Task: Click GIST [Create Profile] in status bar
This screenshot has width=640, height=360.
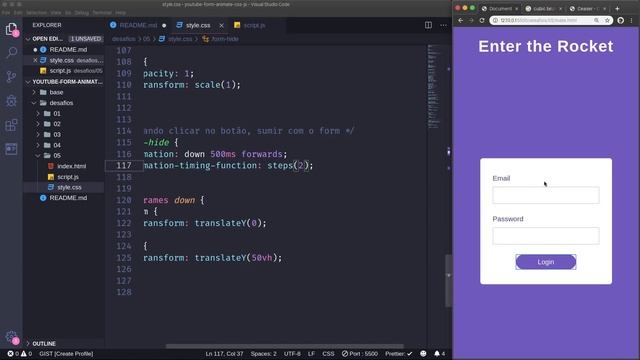Action: tap(66, 354)
